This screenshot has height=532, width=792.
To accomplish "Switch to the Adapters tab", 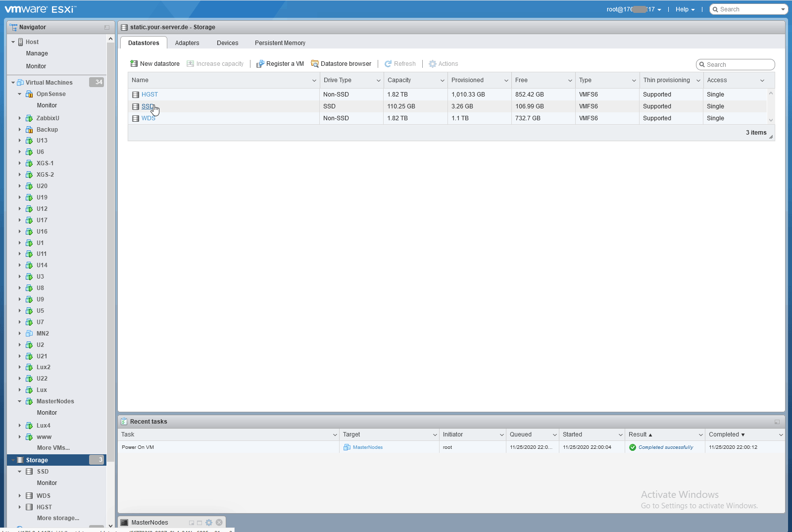I will coord(187,43).
